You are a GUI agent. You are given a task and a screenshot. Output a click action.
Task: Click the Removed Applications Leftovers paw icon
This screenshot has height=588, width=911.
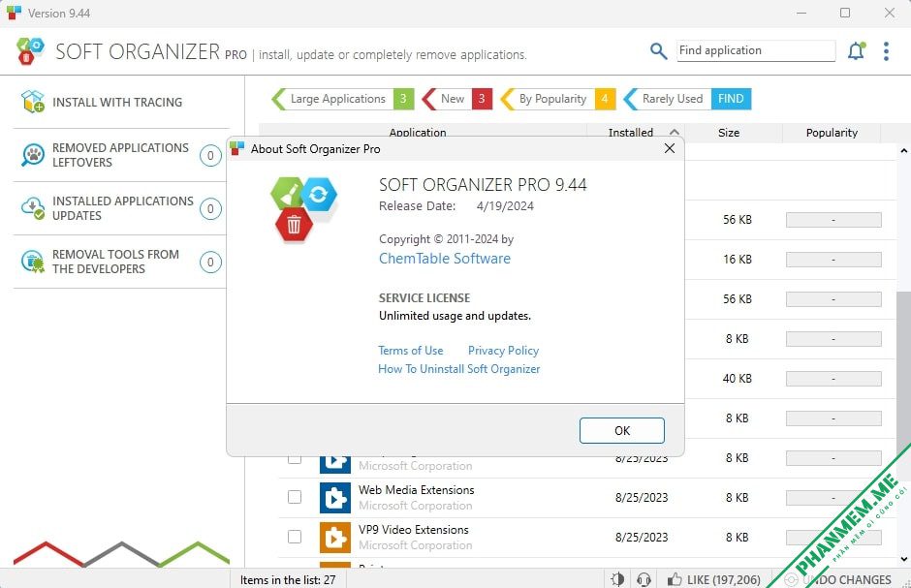tap(33, 155)
